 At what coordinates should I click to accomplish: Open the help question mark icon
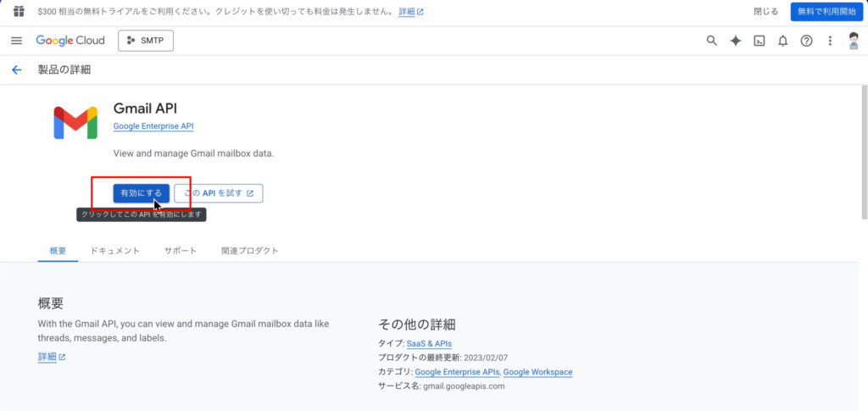click(807, 41)
